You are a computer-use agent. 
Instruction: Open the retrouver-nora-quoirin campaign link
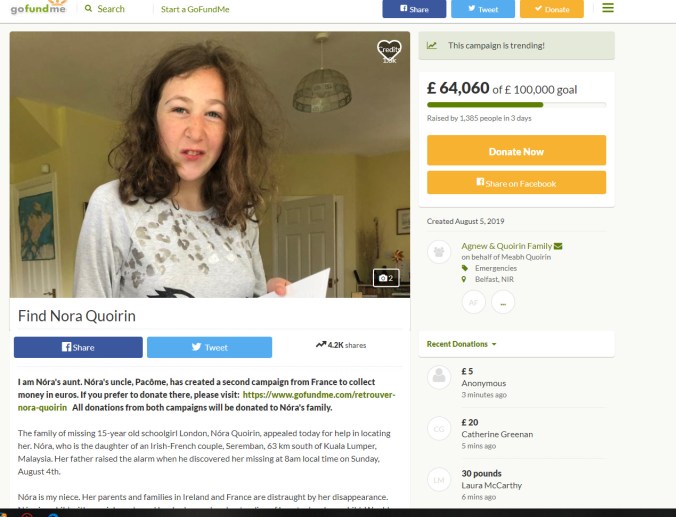click(206, 401)
